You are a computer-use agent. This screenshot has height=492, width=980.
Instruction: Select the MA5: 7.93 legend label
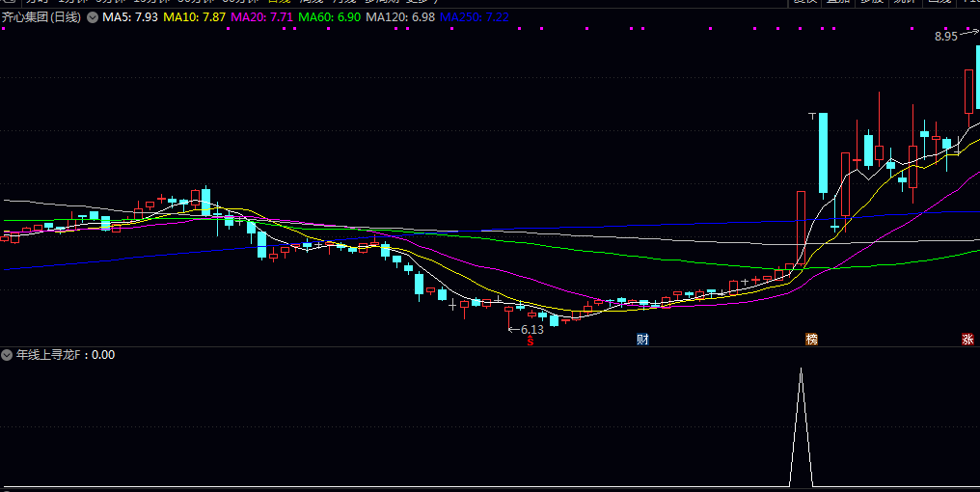130,17
